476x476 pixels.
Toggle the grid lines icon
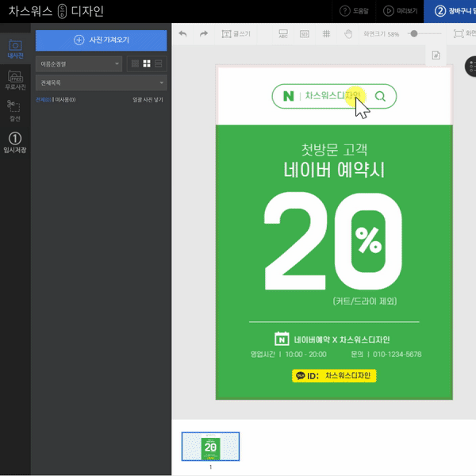[x=326, y=33]
